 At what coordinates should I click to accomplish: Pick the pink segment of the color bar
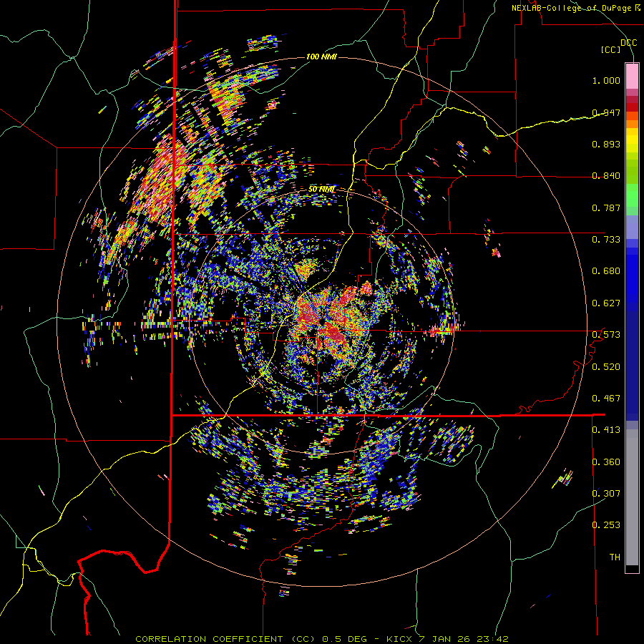[632, 76]
